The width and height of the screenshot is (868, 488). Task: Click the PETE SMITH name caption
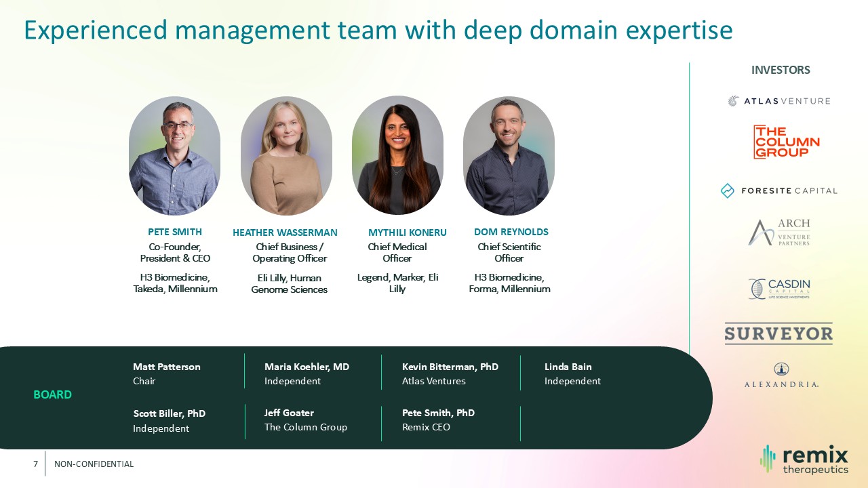pyautogui.click(x=175, y=232)
